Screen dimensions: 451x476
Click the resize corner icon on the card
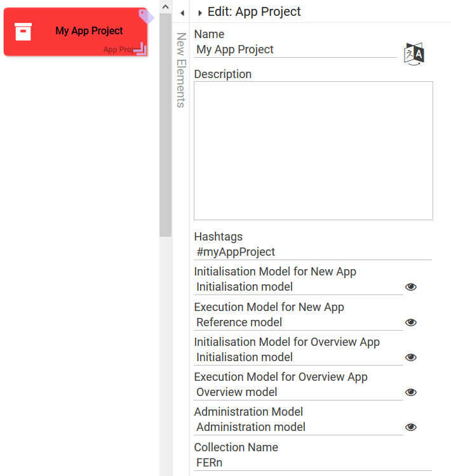142,48
